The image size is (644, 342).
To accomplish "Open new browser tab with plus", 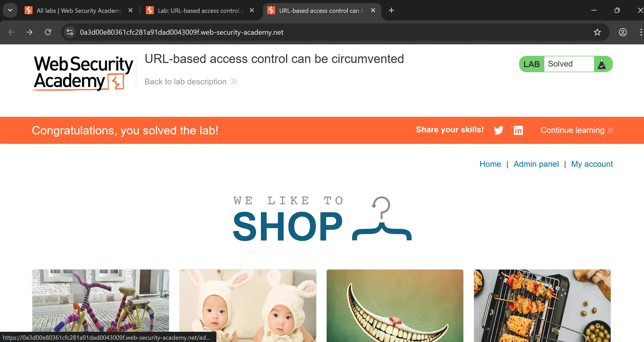I will click(x=391, y=10).
